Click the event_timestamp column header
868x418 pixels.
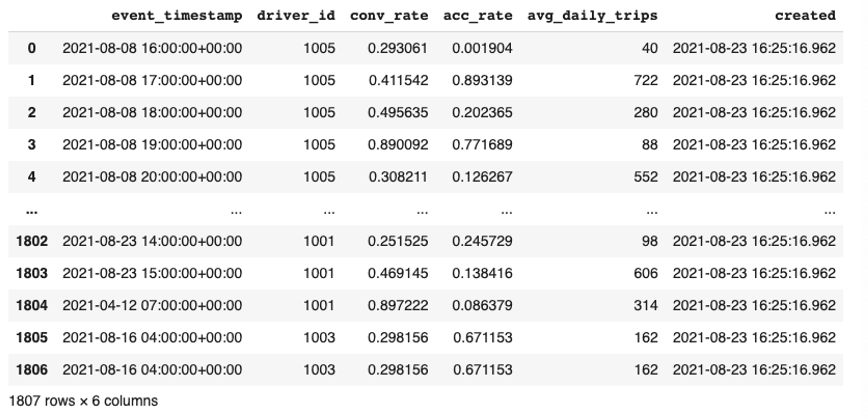point(177,16)
